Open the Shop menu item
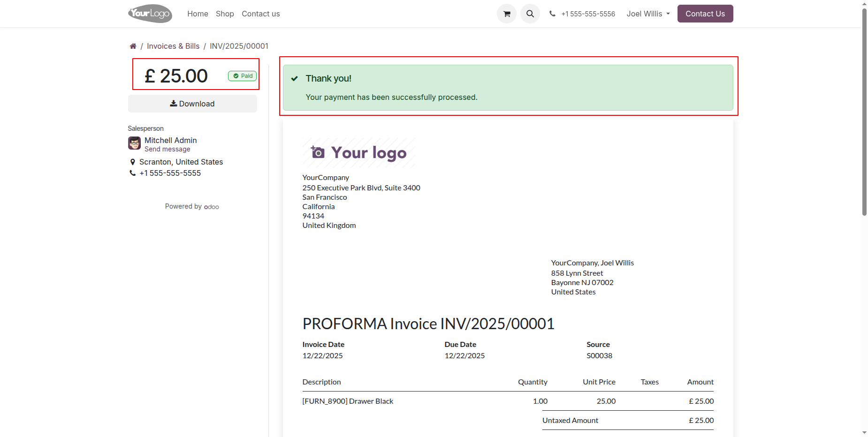The width and height of the screenshot is (868, 437). 225,14
